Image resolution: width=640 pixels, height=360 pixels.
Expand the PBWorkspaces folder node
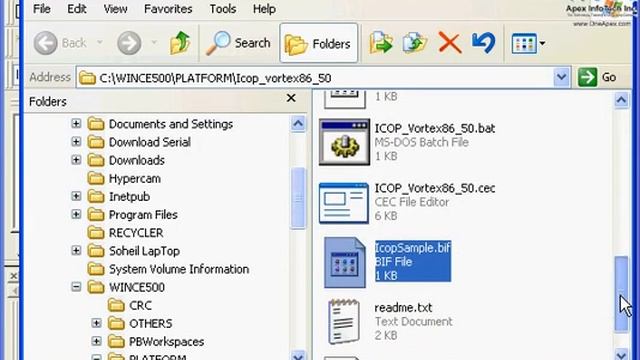click(96, 341)
